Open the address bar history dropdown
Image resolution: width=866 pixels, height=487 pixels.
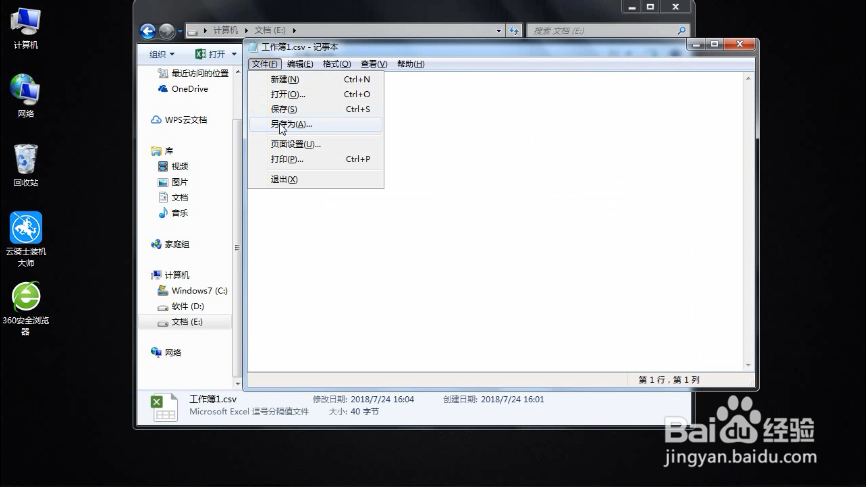pos(498,30)
